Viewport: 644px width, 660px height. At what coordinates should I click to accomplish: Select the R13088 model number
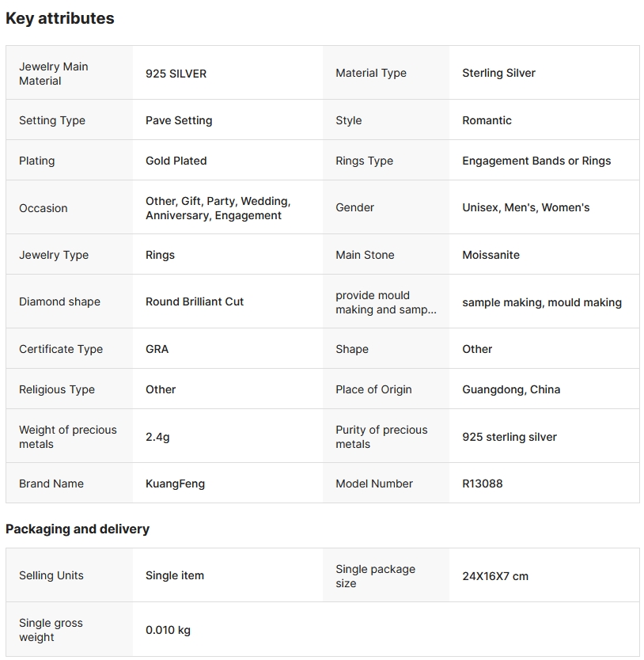[482, 484]
